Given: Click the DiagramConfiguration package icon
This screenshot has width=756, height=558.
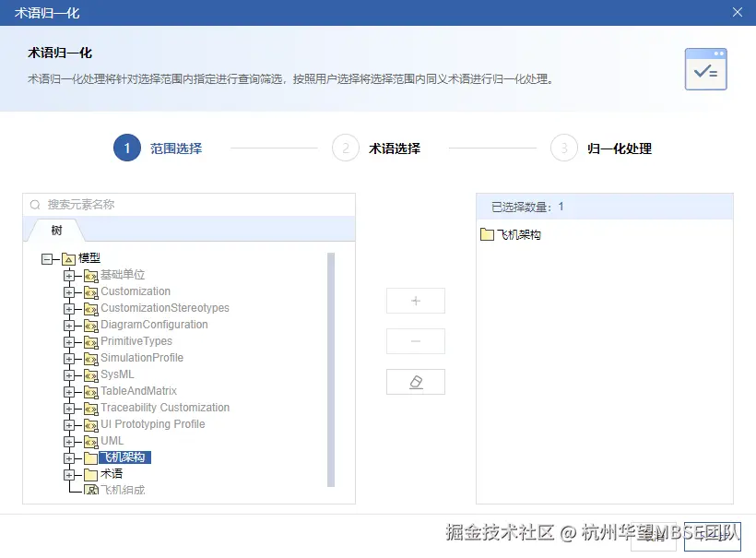Looking at the screenshot, I should click(90, 326).
